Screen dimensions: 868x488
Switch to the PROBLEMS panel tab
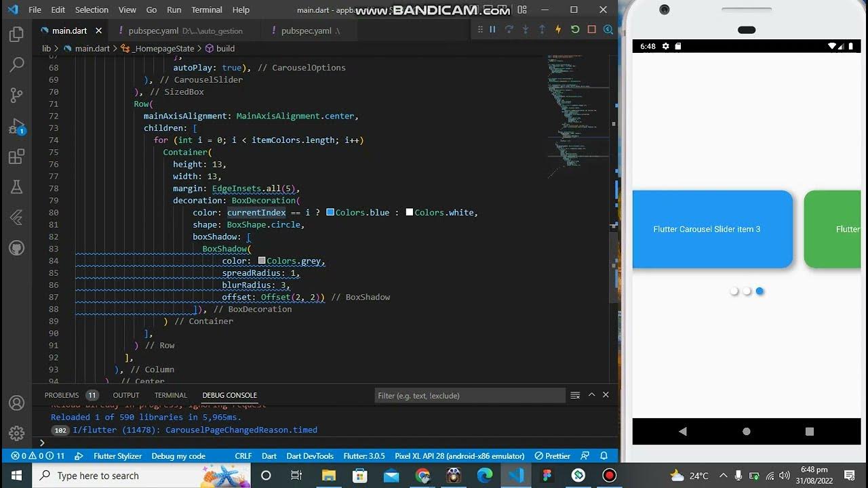[x=71, y=395]
